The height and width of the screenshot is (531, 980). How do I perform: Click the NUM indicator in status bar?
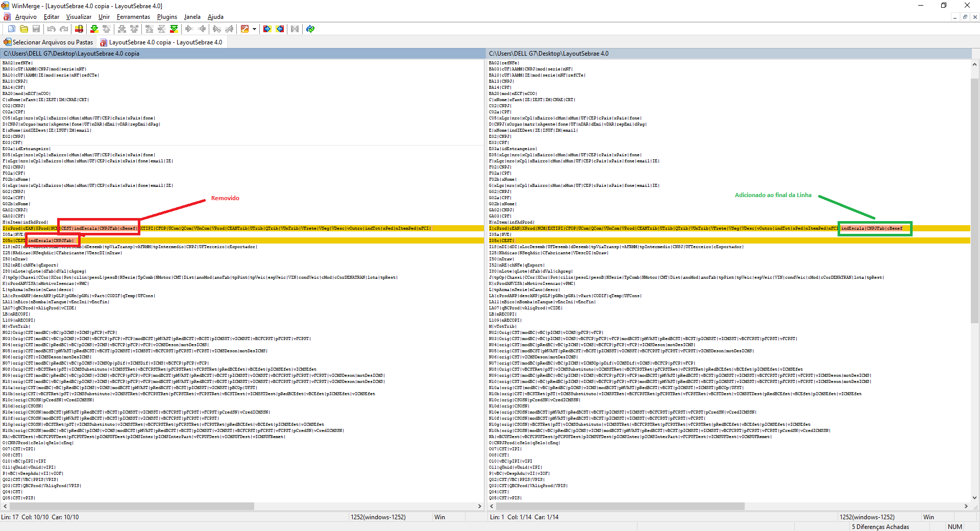[x=955, y=526]
